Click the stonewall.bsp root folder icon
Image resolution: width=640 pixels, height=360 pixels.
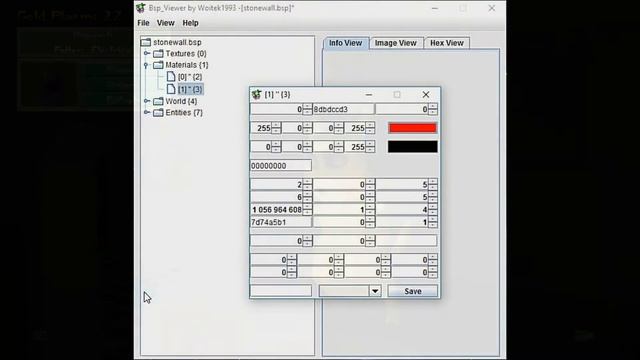pos(146,42)
